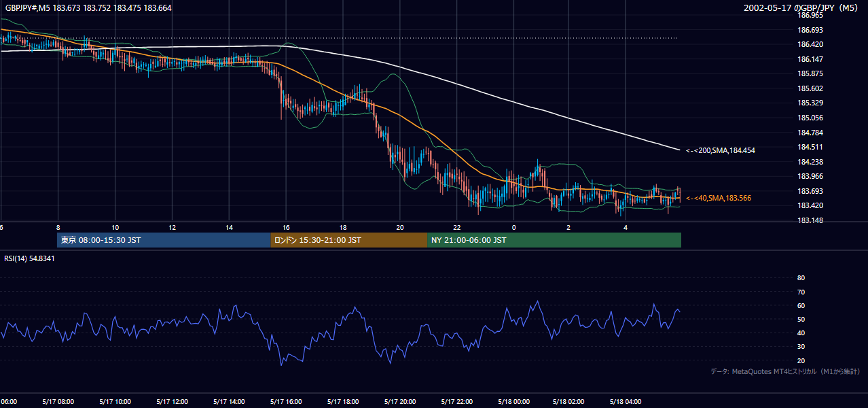Click RSI scale value 80
Image resolution: width=868 pixels, height=408 pixels.
pyautogui.click(x=801, y=278)
